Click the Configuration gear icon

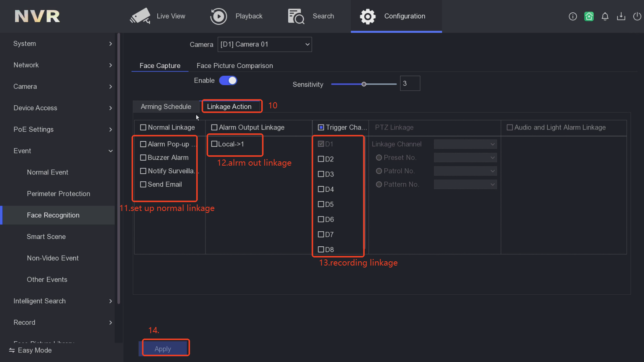(x=367, y=16)
